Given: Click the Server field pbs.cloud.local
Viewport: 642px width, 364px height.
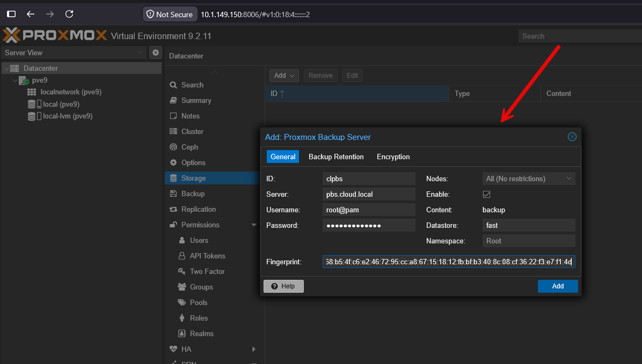Looking at the screenshot, I should 369,194.
